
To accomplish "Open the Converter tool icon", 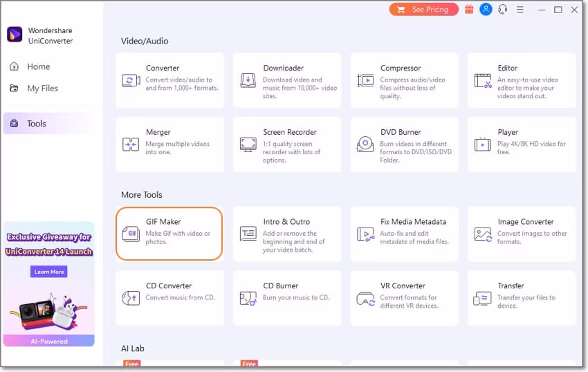I will point(131,80).
